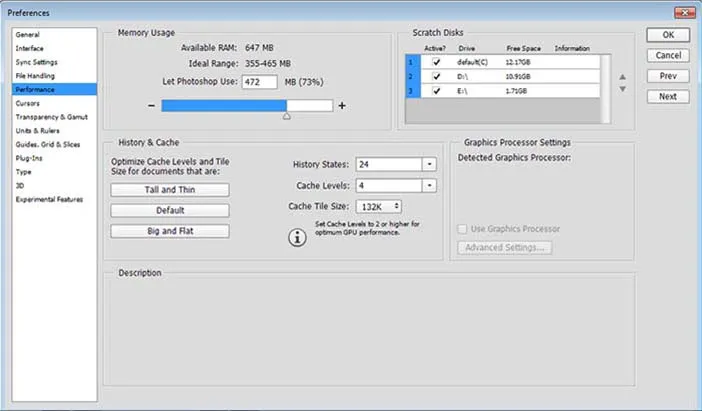Click the 355-465 MB ideal range value
Screen dimensions: 702x411
click(268, 64)
